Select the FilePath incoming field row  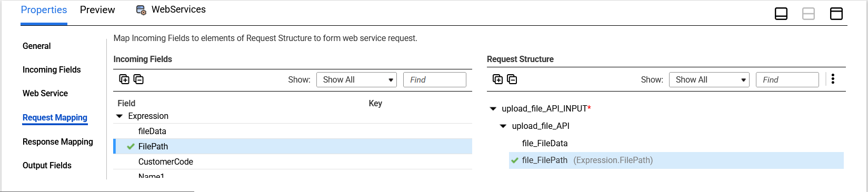click(293, 147)
